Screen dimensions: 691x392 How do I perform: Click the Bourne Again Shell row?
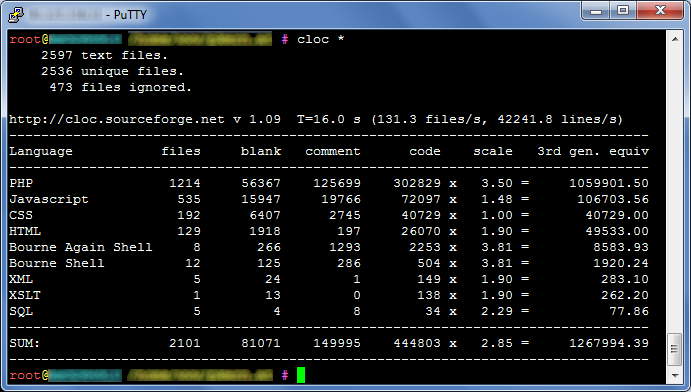329,247
